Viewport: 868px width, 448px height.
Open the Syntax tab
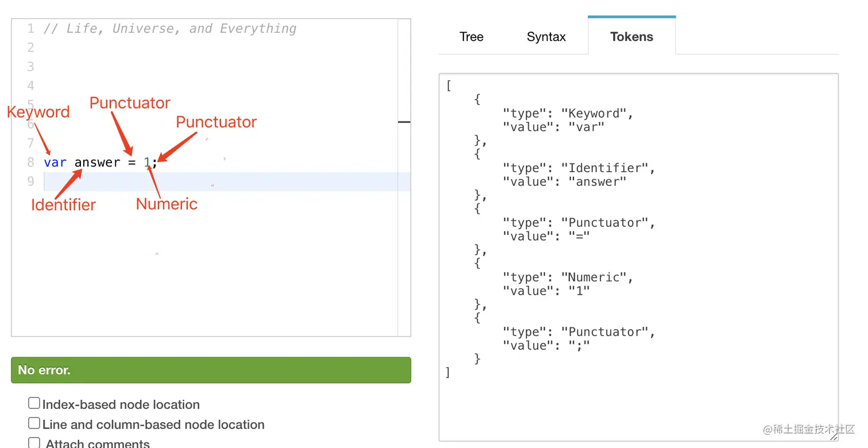coord(546,37)
